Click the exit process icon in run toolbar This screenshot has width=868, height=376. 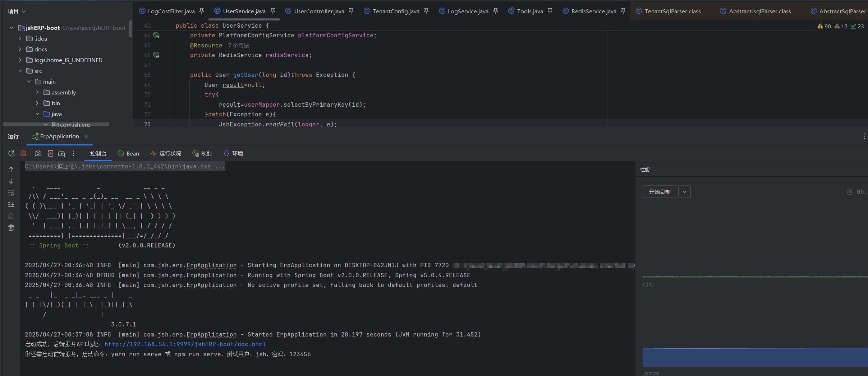click(x=50, y=153)
